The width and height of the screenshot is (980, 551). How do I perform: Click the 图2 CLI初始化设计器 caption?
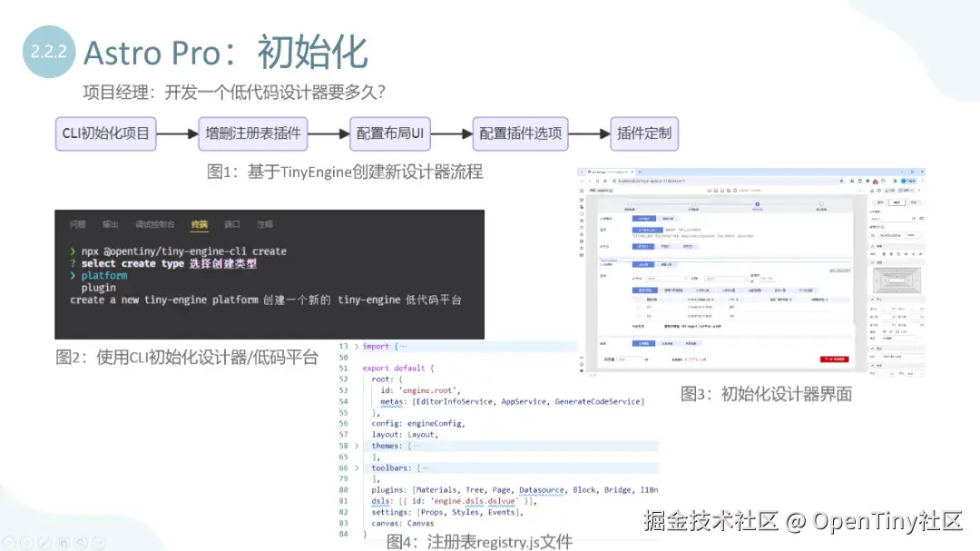(x=187, y=357)
